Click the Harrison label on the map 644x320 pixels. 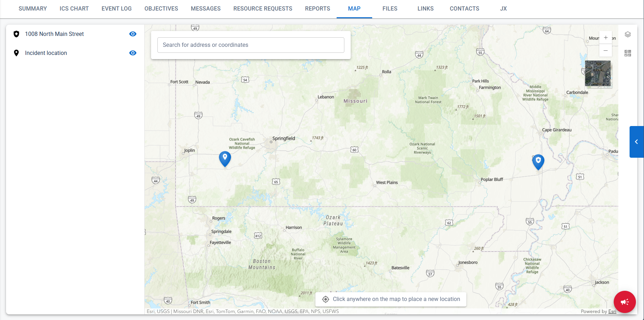[294, 228]
